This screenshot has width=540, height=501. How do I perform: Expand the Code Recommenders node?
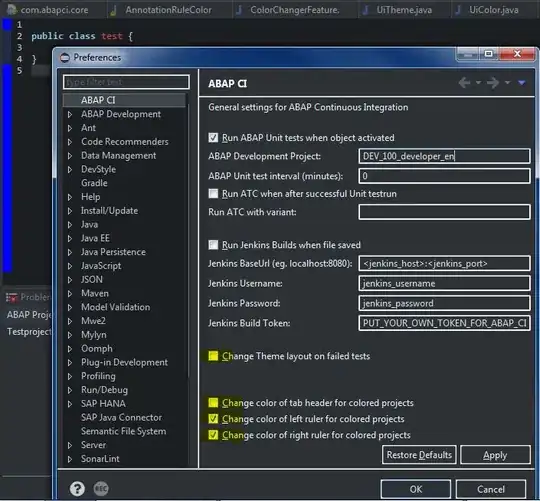coord(70,142)
